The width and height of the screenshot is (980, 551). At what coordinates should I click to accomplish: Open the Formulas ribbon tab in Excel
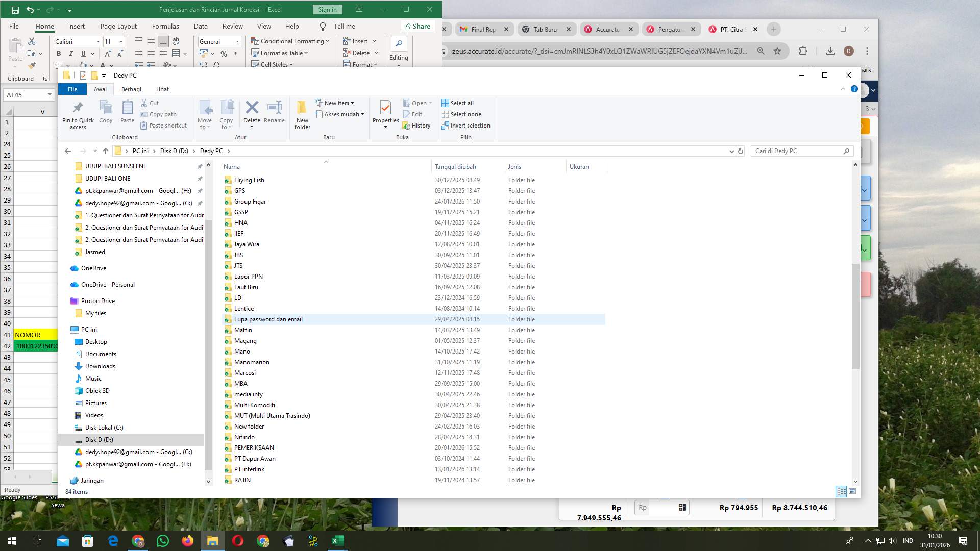[x=165, y=26]
